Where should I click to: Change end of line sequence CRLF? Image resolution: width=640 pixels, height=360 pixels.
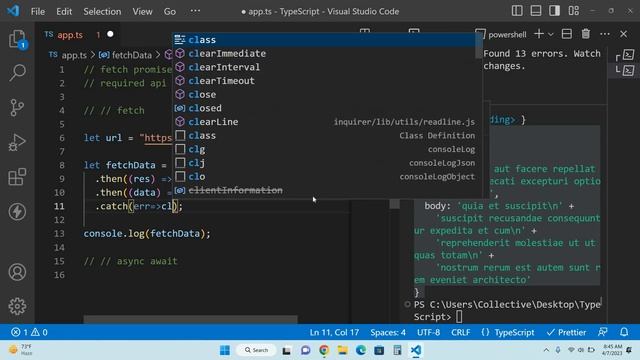pyautogui.click(x=460, y=332)
